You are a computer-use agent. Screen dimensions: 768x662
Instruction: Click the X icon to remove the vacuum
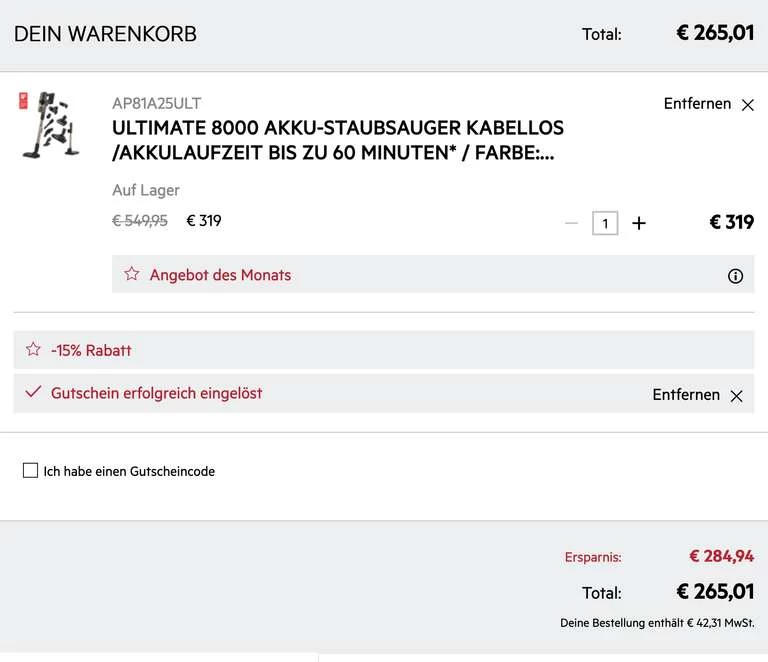pyautogui.click(x=747, y=105)
